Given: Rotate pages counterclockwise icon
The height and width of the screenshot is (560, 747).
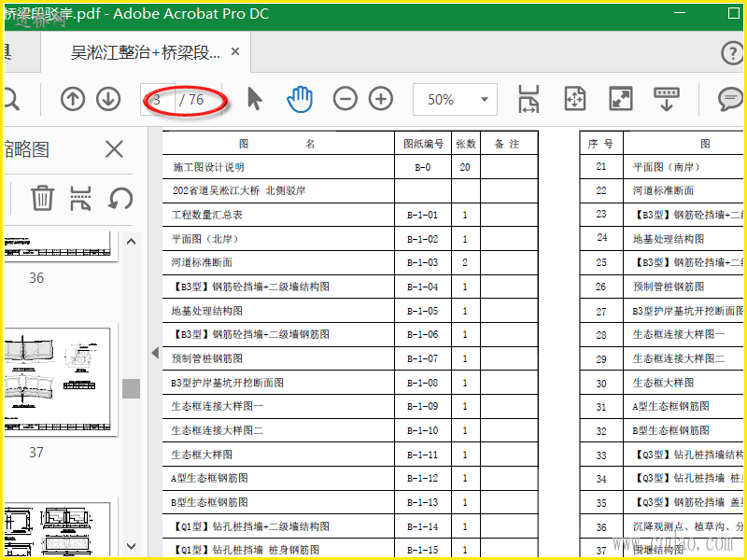Looking at the screenshot, I should point(120,198).
